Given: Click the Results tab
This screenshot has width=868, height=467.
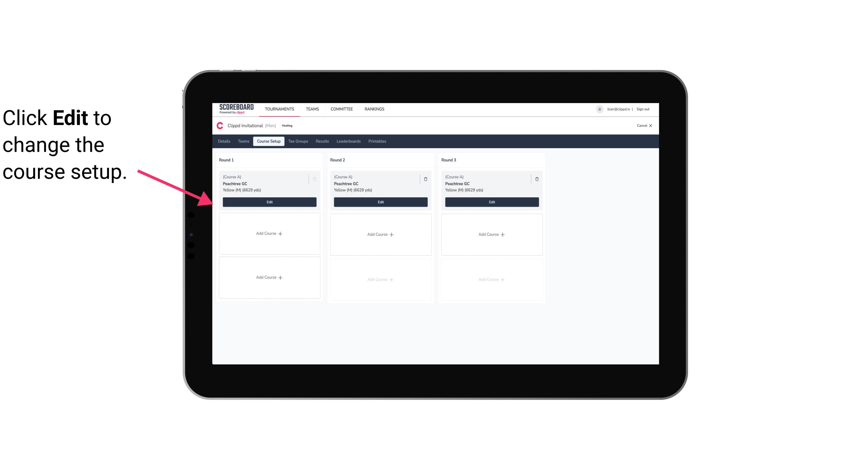Looking at the screenshot, I should click(x=322, y=141).
